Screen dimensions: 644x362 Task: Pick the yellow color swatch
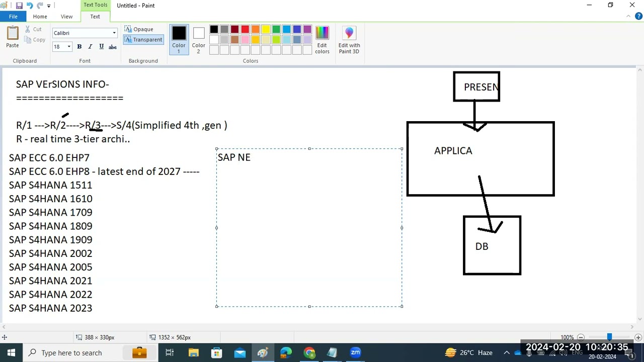[266, 30]
